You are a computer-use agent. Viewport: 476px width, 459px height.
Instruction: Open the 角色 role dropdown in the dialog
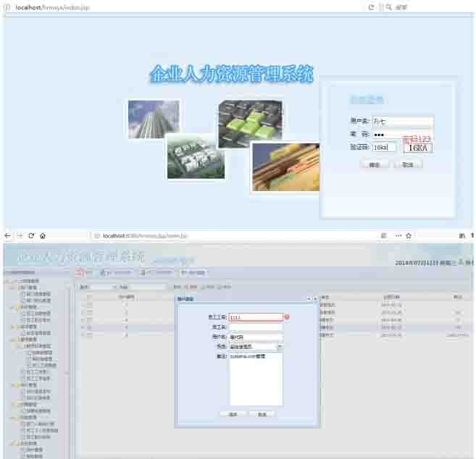280,348
